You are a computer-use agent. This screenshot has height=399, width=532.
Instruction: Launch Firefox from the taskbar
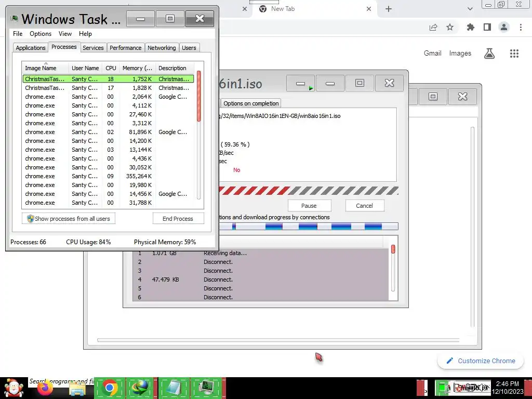point(45,388)
